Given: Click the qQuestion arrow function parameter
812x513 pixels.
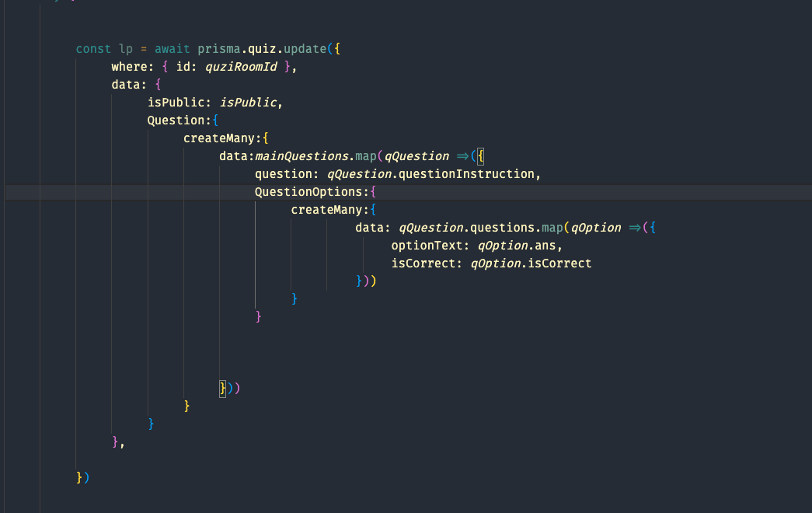Looking at the screenshot, I should click(416, 155).
